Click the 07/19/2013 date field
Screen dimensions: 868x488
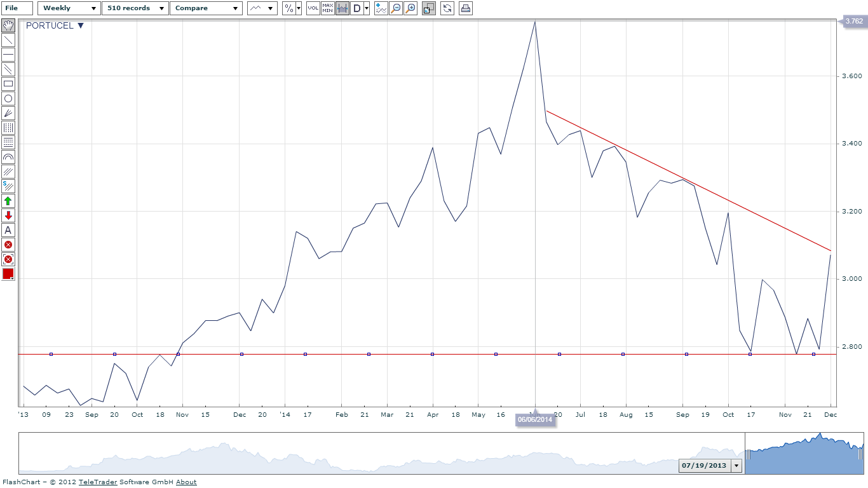(x=704, y=466)
